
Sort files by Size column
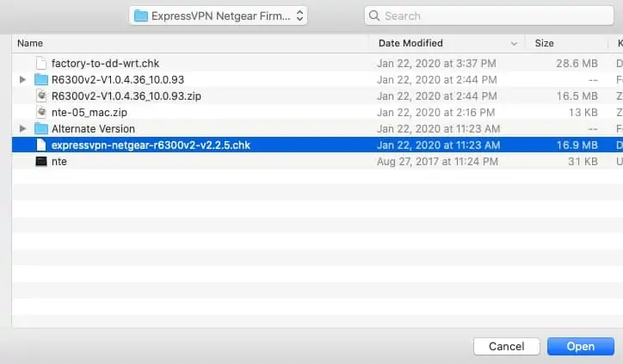point(545,43)
